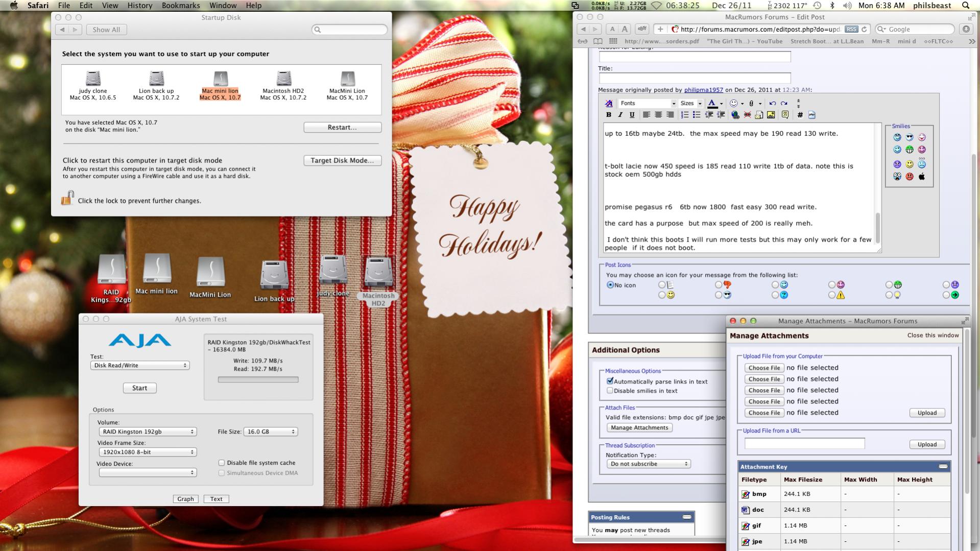Open Safari Downloads button
980x551 pixels.
966,29
